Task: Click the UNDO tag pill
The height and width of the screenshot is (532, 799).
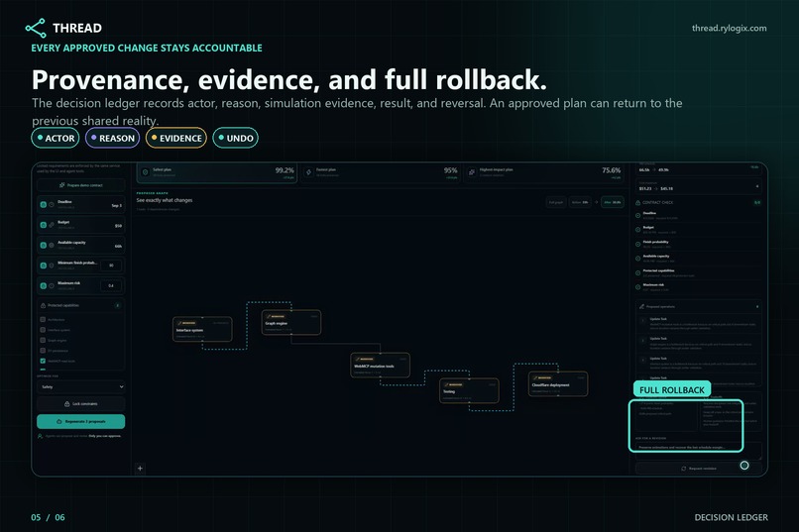Action: tap(235, 138)
